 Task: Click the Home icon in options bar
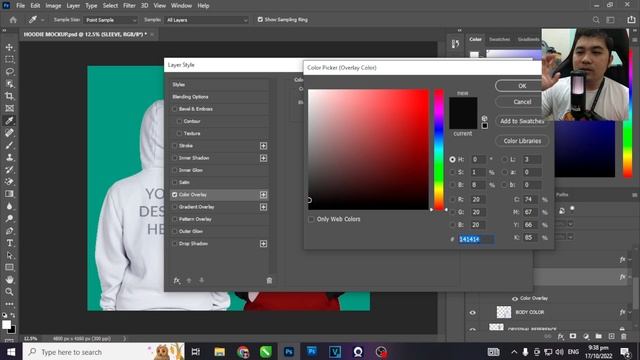pyautogui.click(x=13, y=20)
